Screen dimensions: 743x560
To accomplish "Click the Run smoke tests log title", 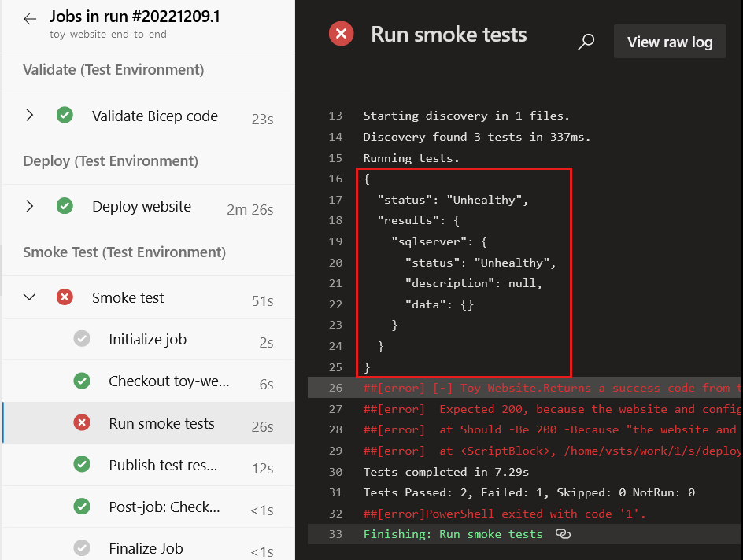I will (449, 35).
